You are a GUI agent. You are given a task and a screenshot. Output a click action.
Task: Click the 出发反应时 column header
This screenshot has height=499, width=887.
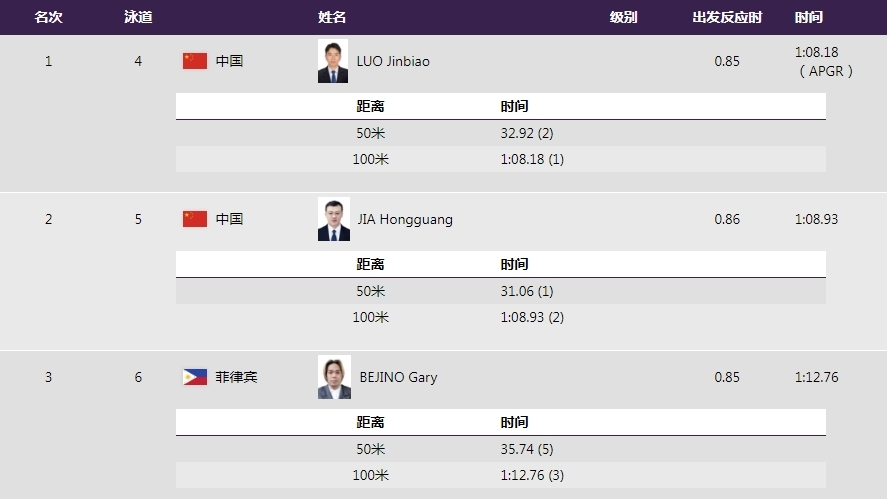(727, 17)
